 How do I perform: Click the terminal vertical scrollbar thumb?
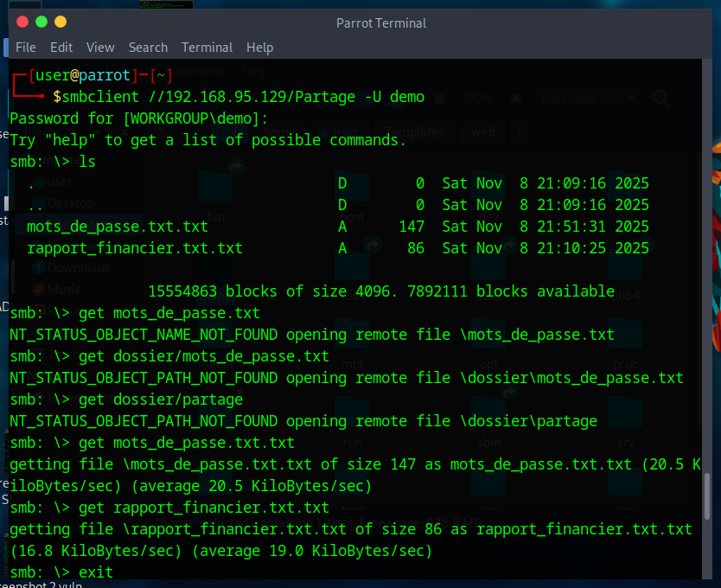coord(707,496)
